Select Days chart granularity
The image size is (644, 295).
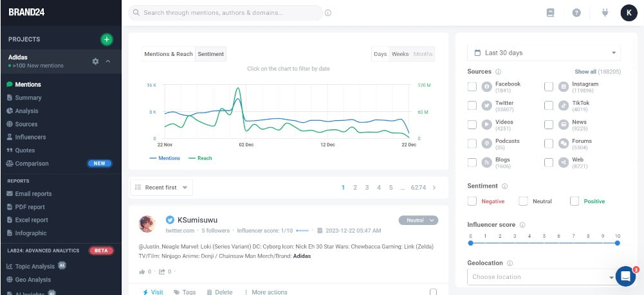coord(380,54)
